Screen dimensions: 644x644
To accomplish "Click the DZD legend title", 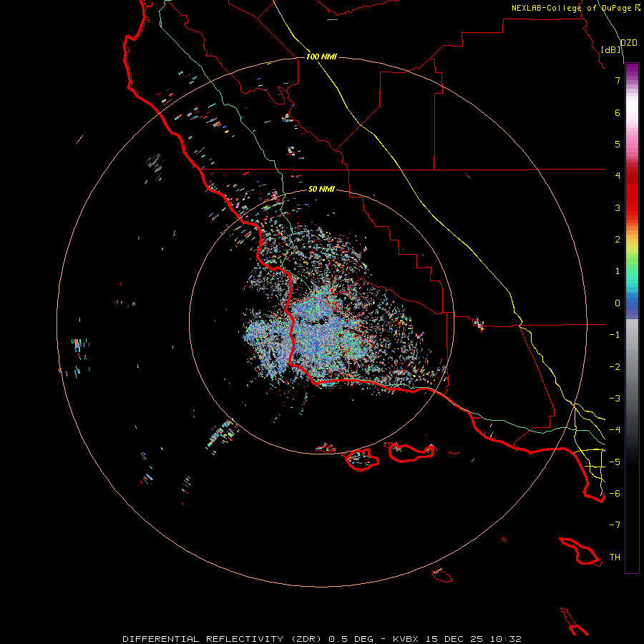I will click(629, 43).
